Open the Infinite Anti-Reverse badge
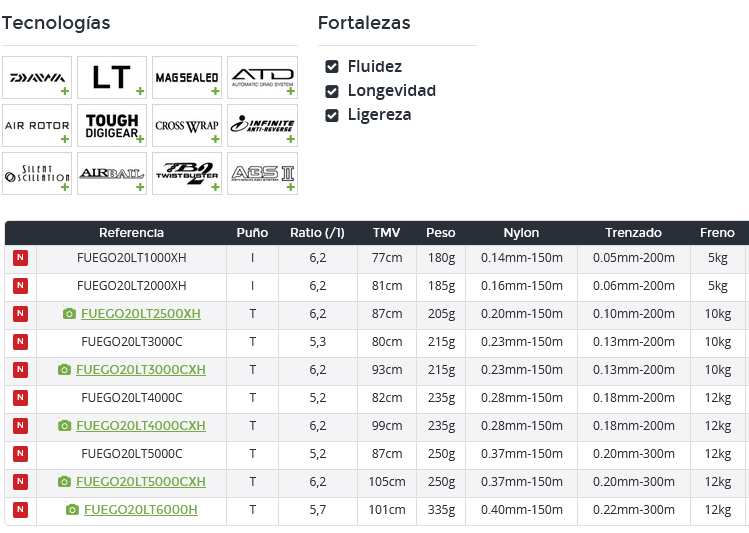The width and height of the screenshot is (749, 533). [x=262, y=126]
